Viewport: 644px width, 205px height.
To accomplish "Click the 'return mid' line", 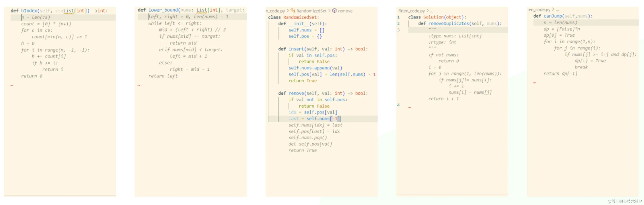I will click(x=183, y=43).
